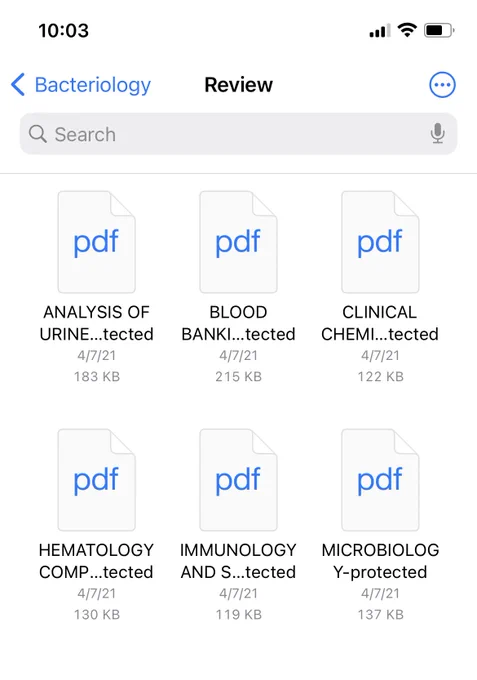Tap the IMMUNOLOGY AND S...tected filename
Image resolution: width=477 pixels, height=680 pixels.
click(x=238, y=561)
